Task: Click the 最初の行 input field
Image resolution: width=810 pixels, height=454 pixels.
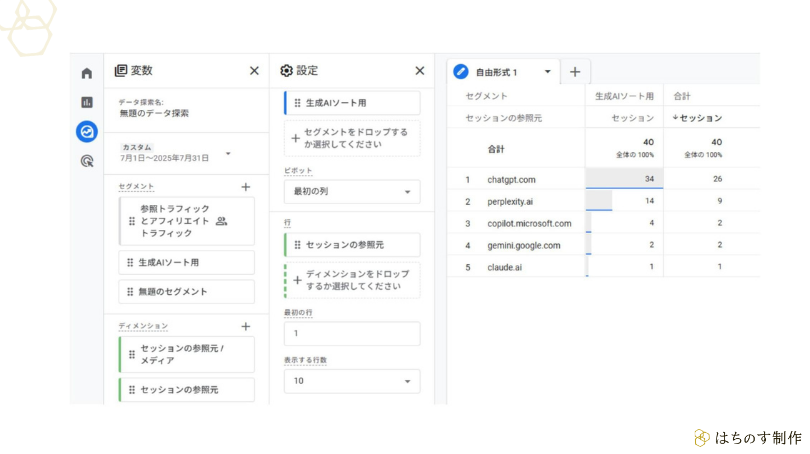Action: [x=352, y=334]
